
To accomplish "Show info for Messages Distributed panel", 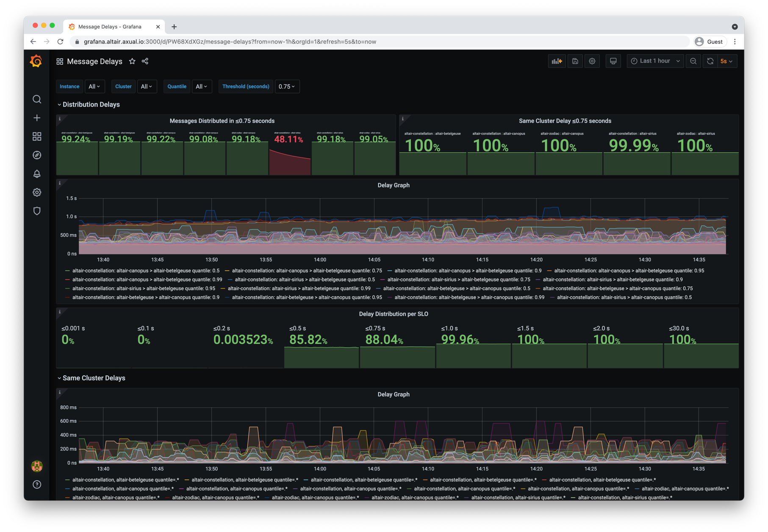I will (x=60, y=119).
